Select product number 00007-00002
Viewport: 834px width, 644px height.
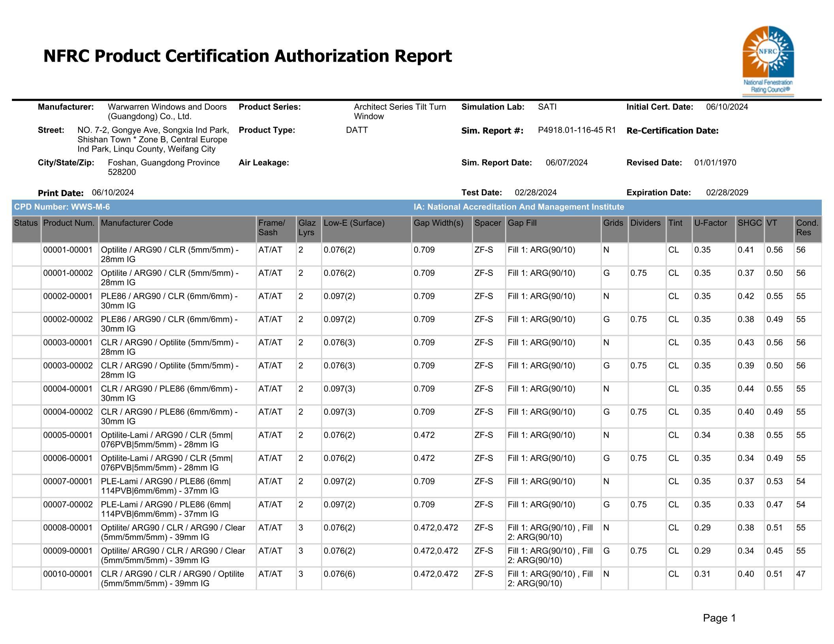(68, 505)
